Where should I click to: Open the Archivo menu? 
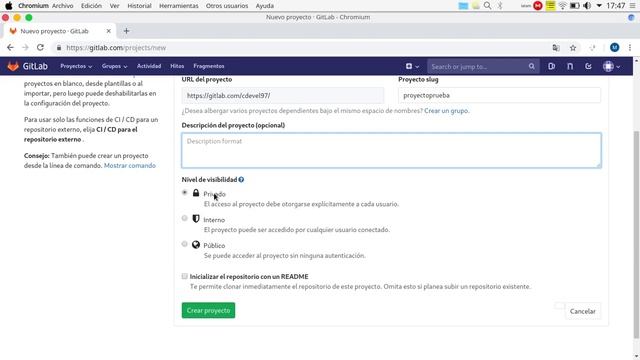pos(62,6)
